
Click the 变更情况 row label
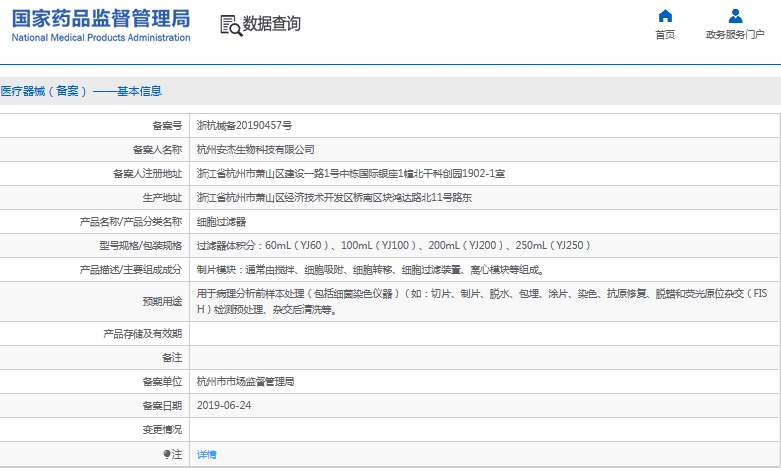(x=162, y=429)
